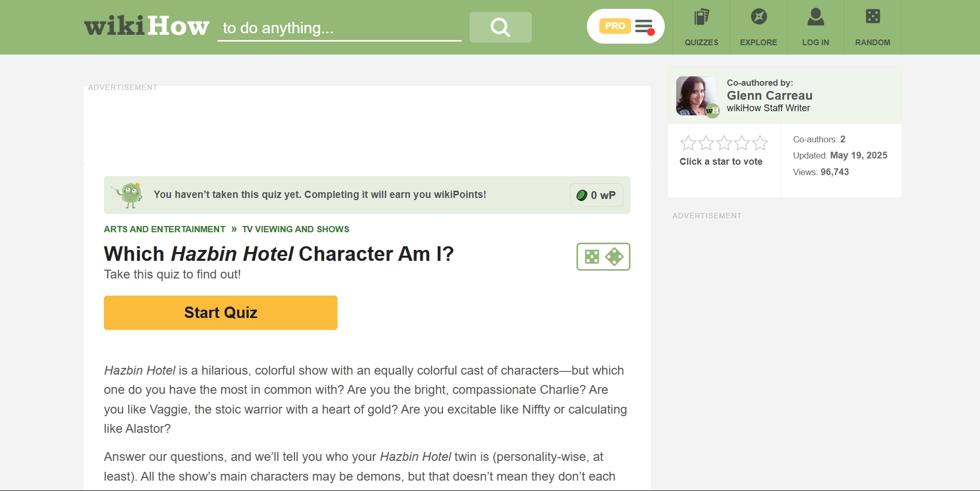Open the hamburger menu with the red dot
The width and height of the screenshot is (980, 491).
click(x=644, y=25)
